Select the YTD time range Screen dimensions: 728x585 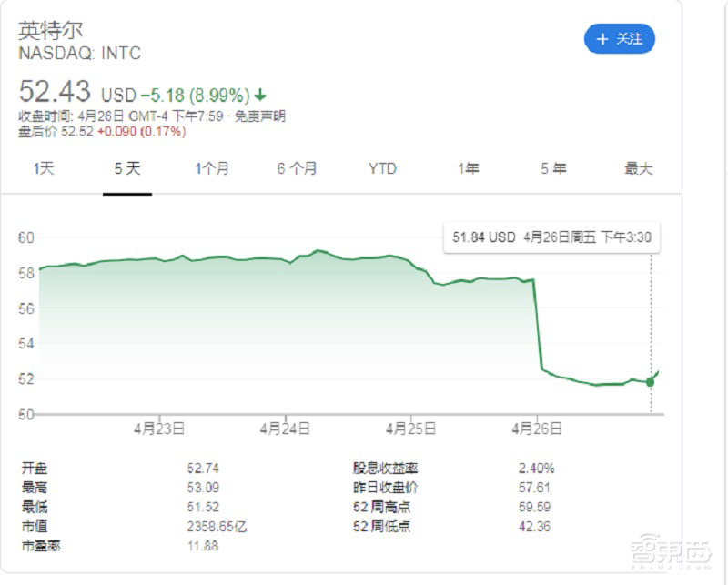[x=382, y=169]
